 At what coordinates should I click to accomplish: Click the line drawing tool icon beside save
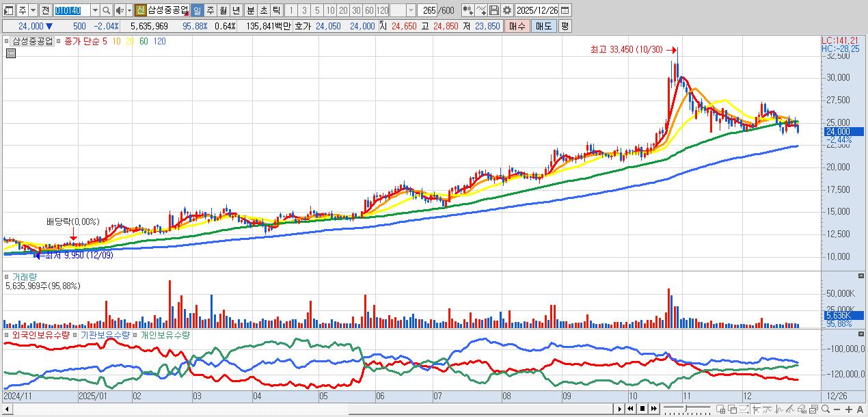click(x=481, y=10)
